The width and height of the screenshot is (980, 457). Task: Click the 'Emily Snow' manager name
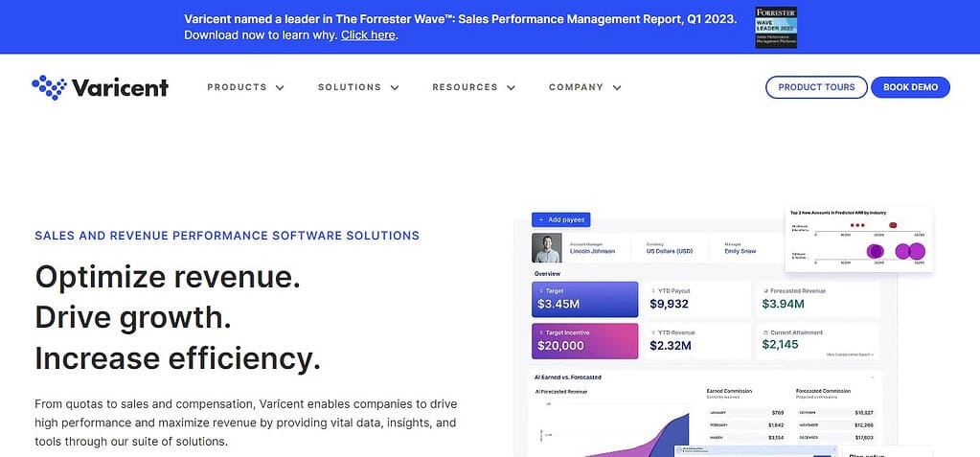click(x=740, y=251)
